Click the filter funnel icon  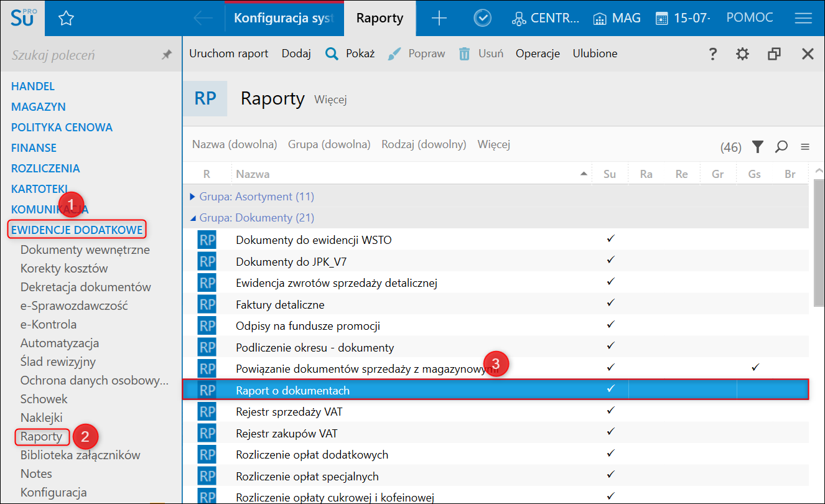pos(757,147)
